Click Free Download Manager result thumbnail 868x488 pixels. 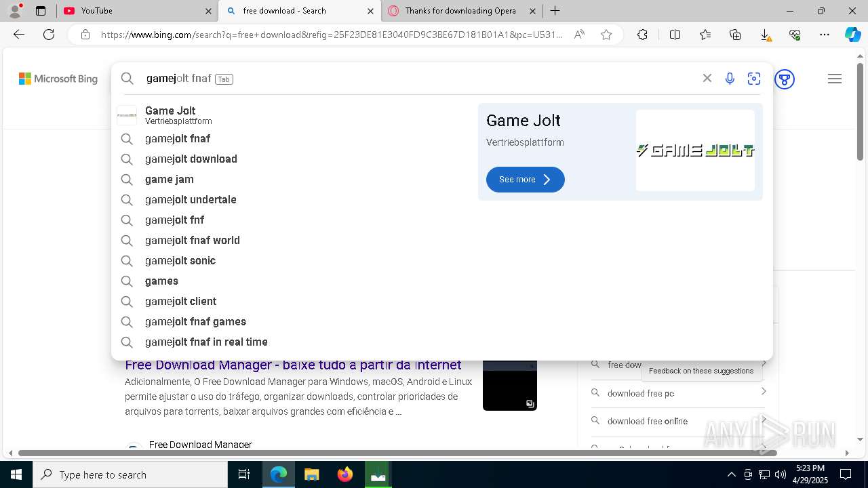click(x=510, y=385)
